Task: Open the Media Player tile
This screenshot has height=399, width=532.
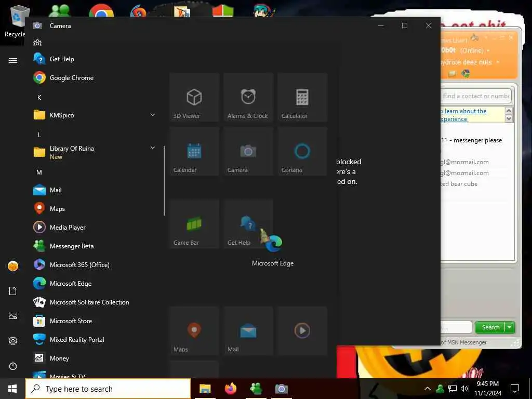Action: (302, 331)
